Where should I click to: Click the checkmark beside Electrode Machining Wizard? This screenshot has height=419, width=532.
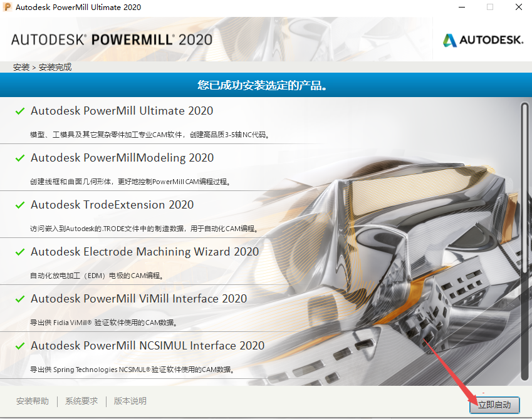pyautogui.click(x=19, y=252)
